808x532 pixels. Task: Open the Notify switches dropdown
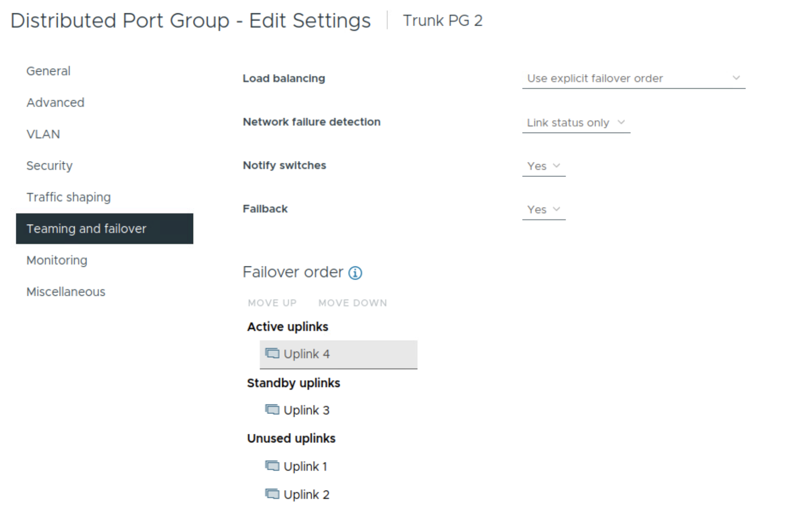543,166
